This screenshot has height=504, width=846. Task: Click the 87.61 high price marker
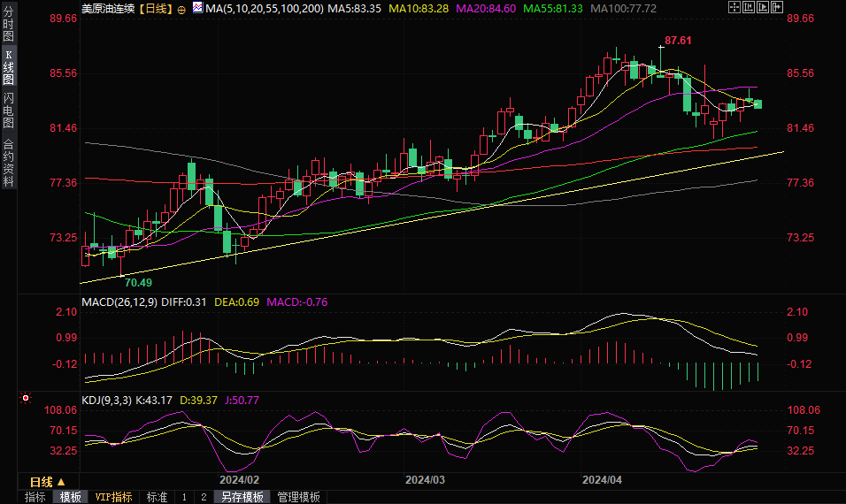click(678, 41)
